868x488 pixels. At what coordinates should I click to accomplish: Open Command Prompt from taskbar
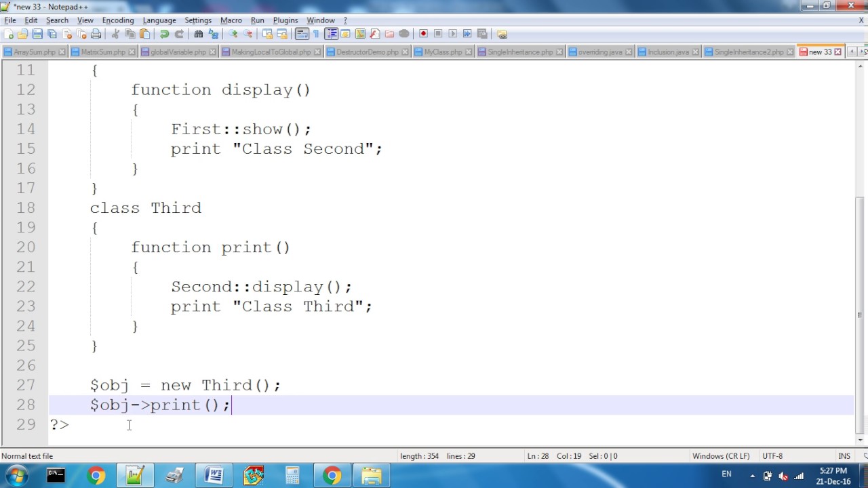(56, 476)
